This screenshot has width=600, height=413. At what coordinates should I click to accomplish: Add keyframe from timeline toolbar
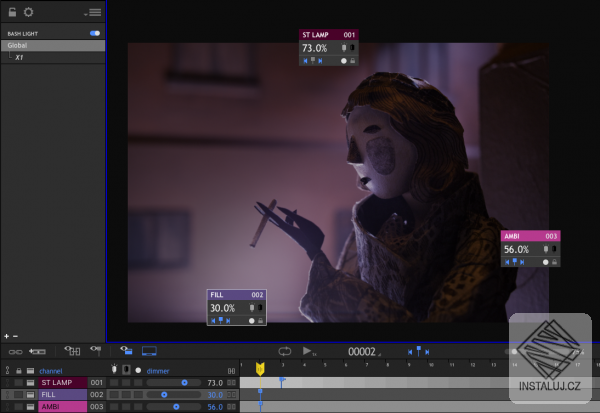pos(419,351)
